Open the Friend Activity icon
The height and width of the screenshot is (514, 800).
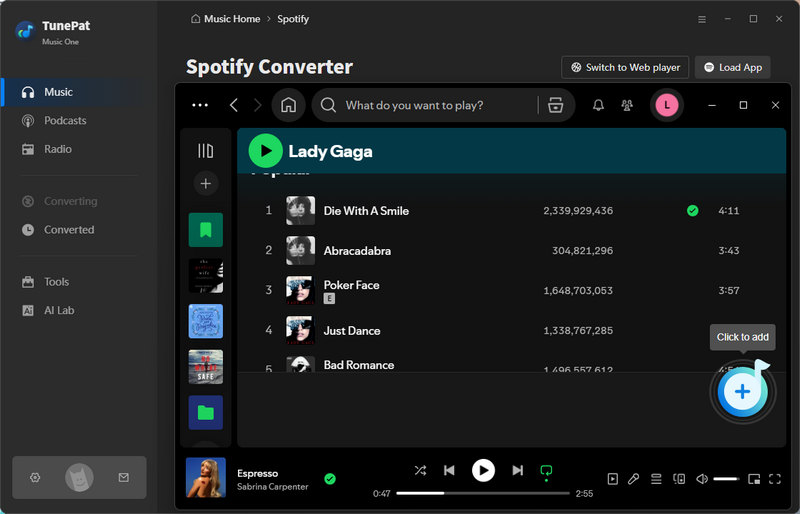tap(627, 105)
